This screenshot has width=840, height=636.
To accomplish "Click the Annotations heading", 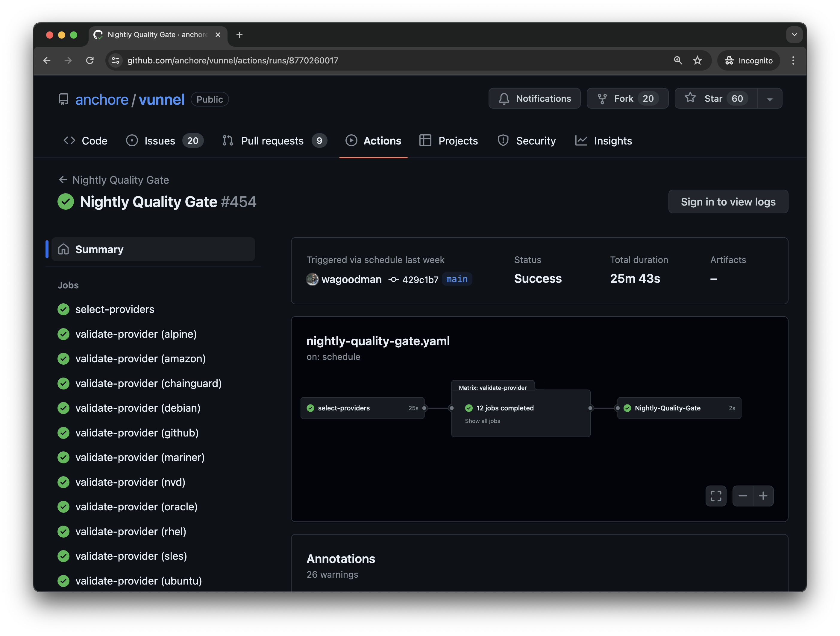I will point(341,559).
